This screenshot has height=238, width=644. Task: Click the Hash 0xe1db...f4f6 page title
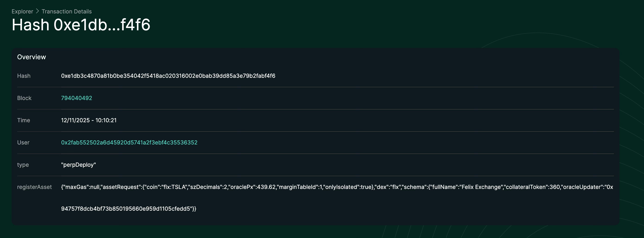[x=81, y=25]
